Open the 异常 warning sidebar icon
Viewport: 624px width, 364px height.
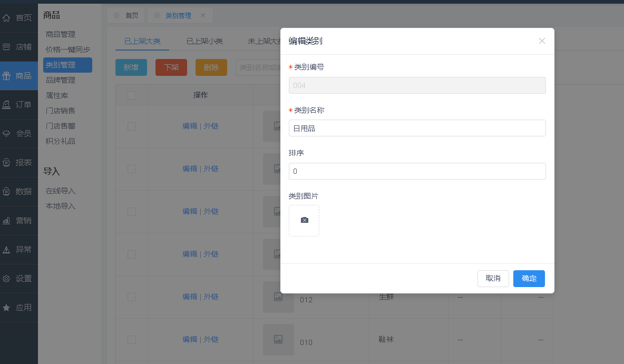(6, 250)
